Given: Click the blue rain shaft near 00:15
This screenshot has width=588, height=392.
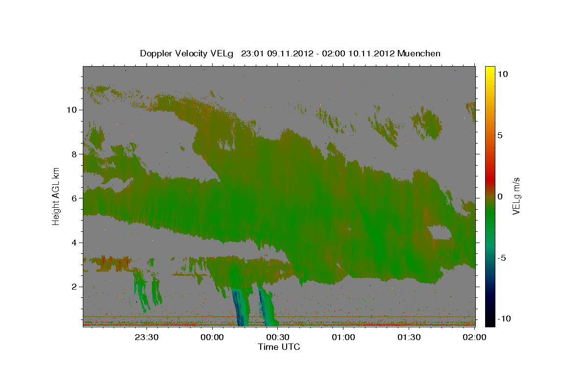Looking at the screenshot, I should click(241, 308).
